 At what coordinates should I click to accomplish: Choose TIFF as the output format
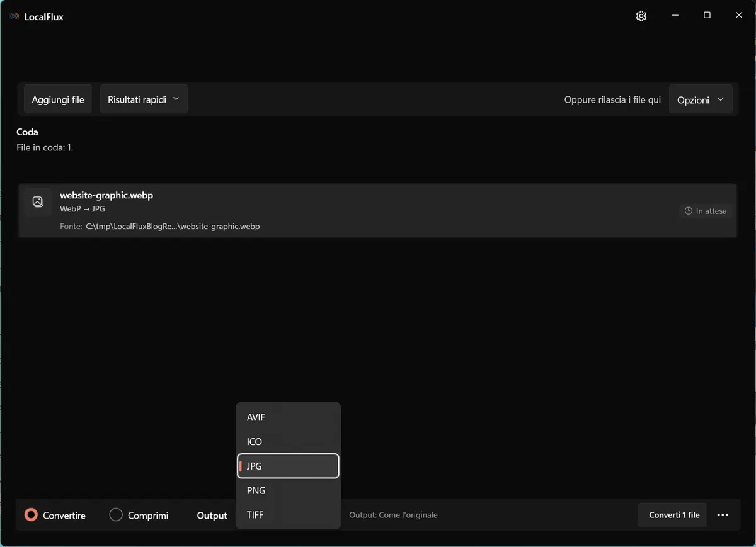coord(288,515)
